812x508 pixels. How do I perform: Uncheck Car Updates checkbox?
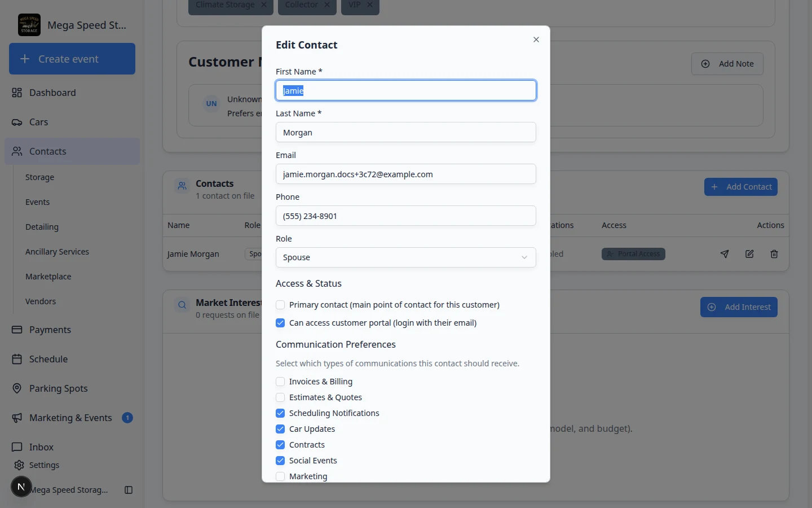click(x=280, y=429)
